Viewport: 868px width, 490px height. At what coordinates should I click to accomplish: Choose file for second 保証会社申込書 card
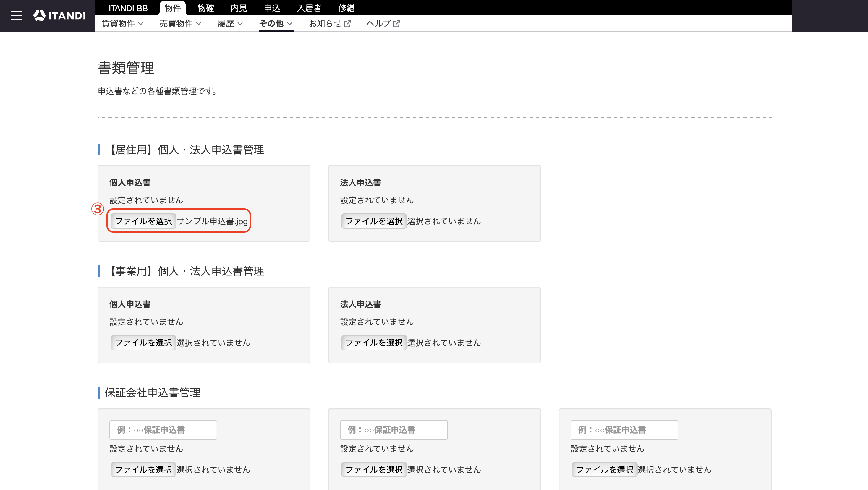click(x=374, y=469)
